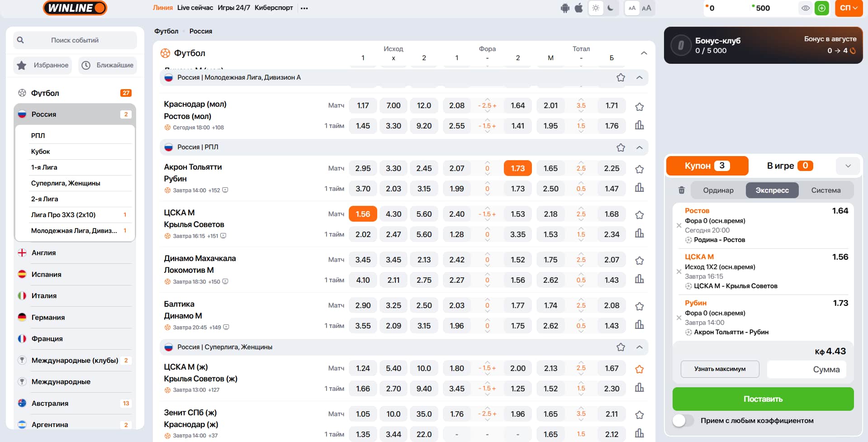868x442 pixels.
Task: Favorite the Россия | РПЛ league
Action: [x=621, y=147]
